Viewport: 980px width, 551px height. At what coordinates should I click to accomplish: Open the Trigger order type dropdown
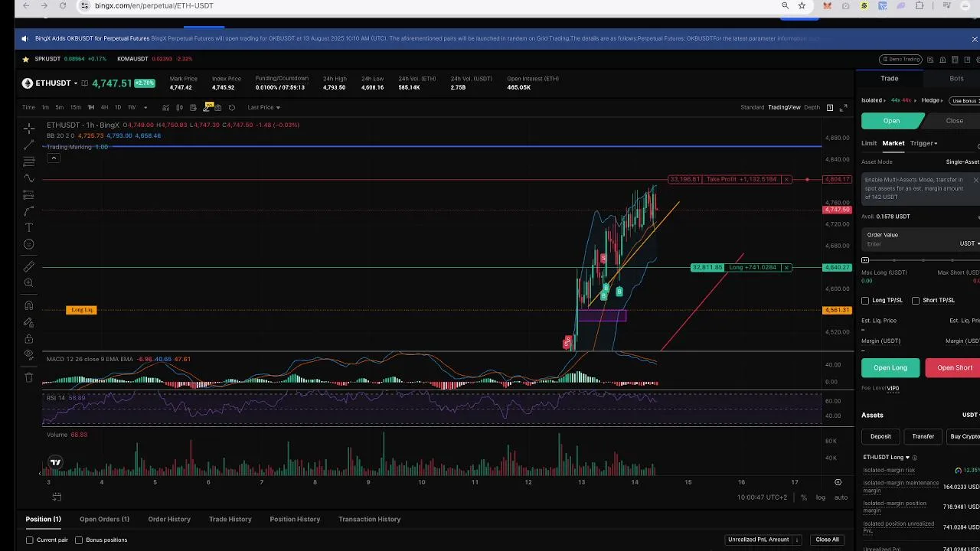coord(923,143)
